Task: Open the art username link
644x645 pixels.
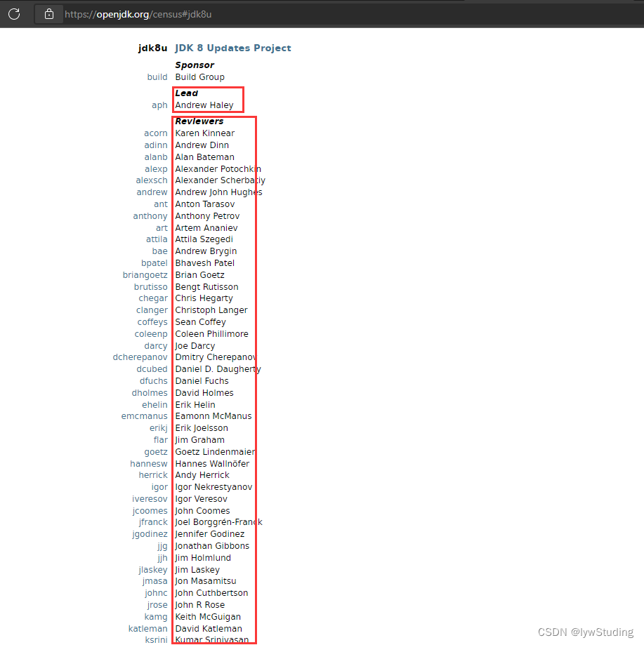Action: 162,228
